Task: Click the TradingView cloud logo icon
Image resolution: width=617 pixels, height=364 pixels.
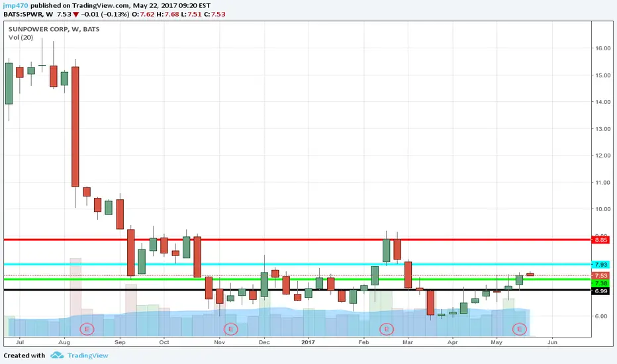Action: 57,355
